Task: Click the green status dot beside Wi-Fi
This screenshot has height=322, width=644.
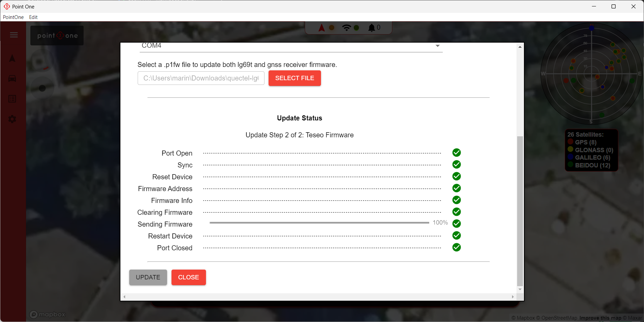Action: coord(356,28)
